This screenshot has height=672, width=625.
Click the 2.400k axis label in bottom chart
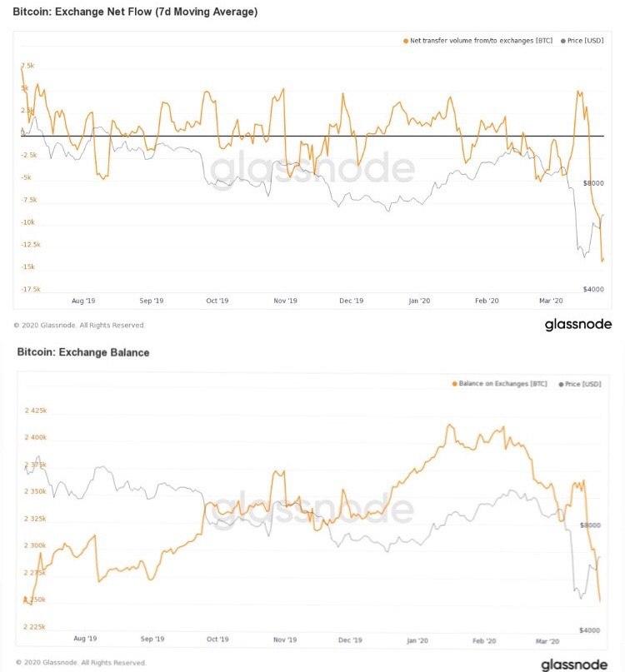click(35, 437)
